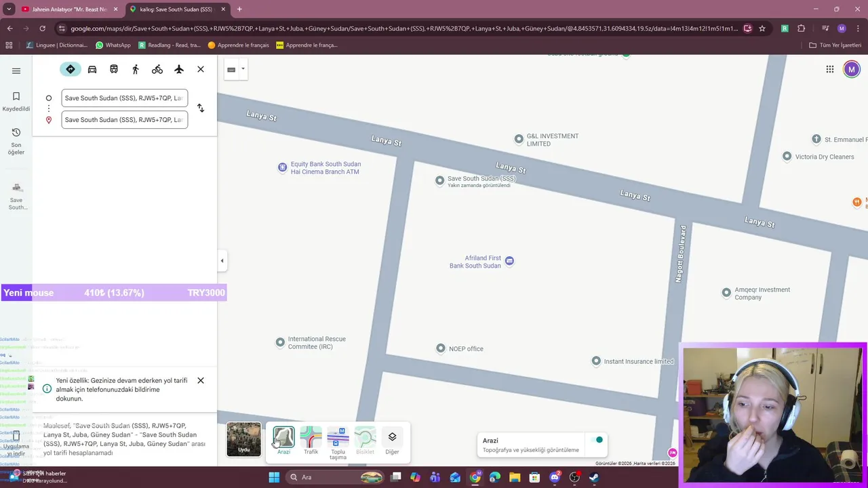The width and height of the screenshot is (868, 488).
Task: Enable the Bisiklet cycling layer
Action: 365,441
